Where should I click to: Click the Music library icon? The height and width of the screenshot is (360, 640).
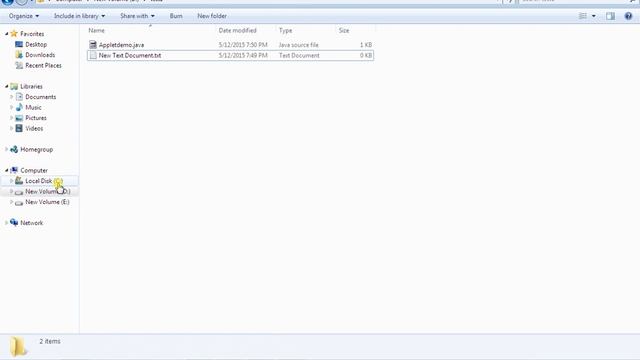click(19, 108)
